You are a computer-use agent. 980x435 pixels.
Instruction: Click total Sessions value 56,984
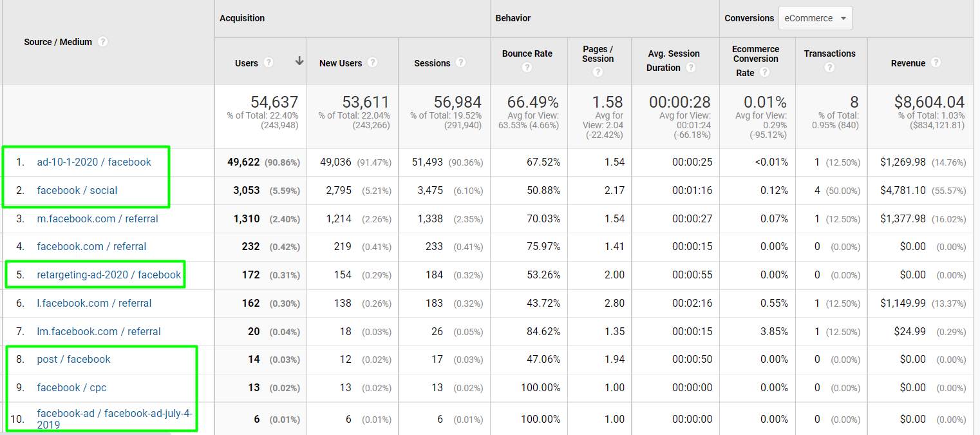(457, 102)
